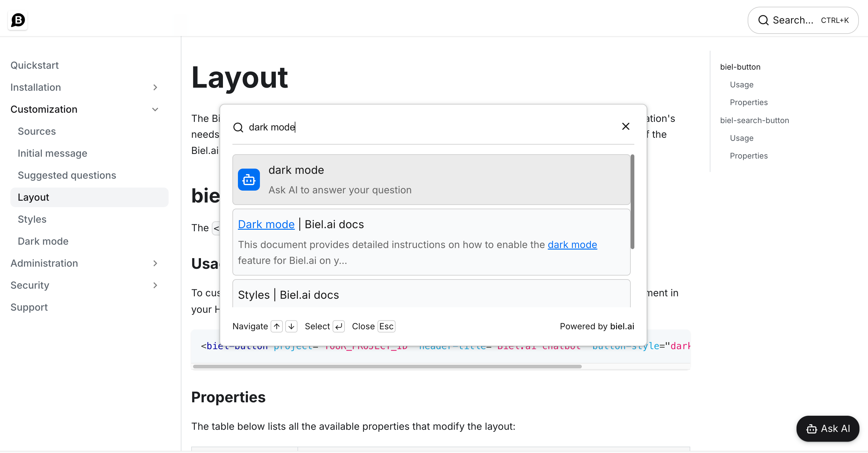Image resolution: width=868 pixels, height=453 pixels.
Task: Select 'Ask AI to answer your question' result
Action: click(431, 180)
